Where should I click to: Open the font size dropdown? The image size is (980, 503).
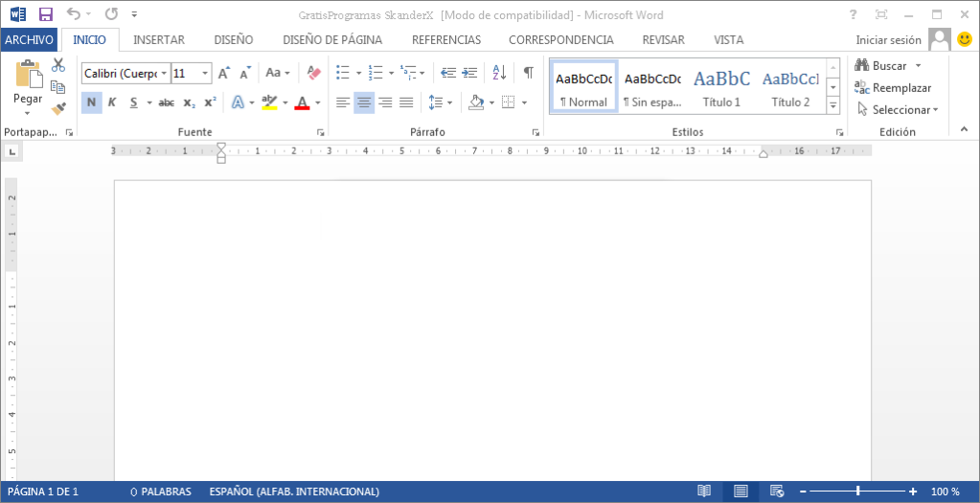tap(205, 73)
